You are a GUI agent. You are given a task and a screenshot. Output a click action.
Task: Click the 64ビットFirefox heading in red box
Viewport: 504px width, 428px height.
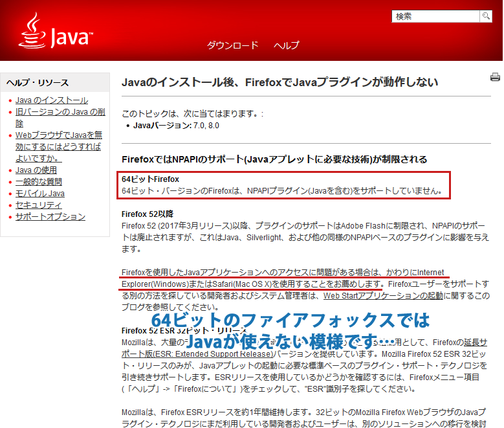(150, 179)
